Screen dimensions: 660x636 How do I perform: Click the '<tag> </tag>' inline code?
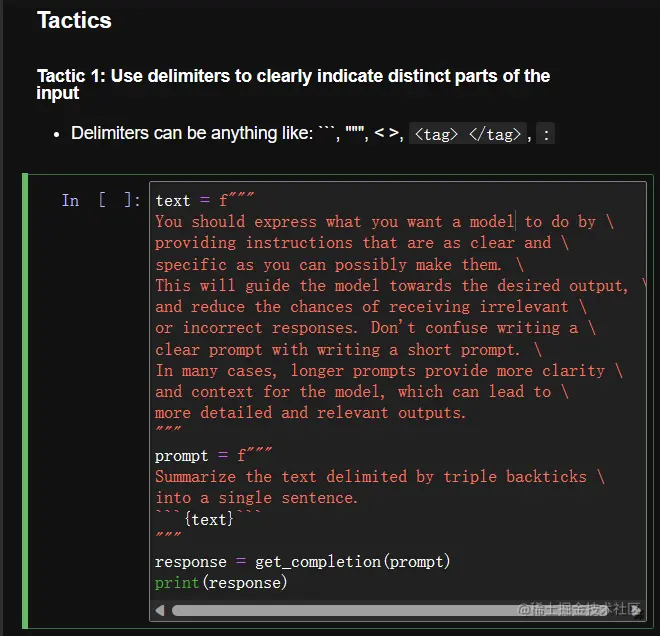click(x=468, y=134)
